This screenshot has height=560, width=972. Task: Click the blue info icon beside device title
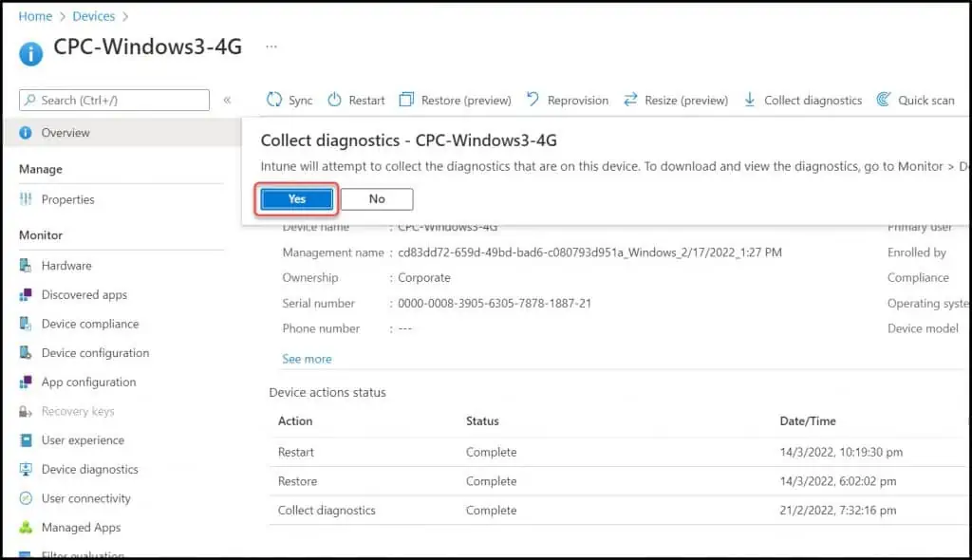tap(31, 54)
